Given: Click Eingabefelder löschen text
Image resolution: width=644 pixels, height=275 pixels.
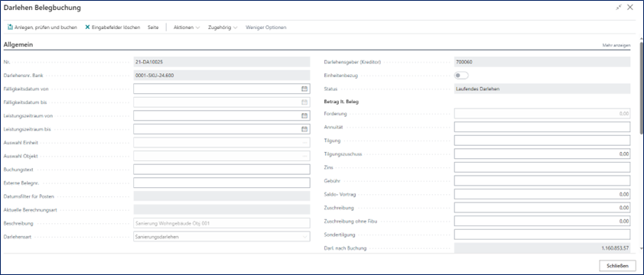Looking at the screenshot, I should 115,27.
